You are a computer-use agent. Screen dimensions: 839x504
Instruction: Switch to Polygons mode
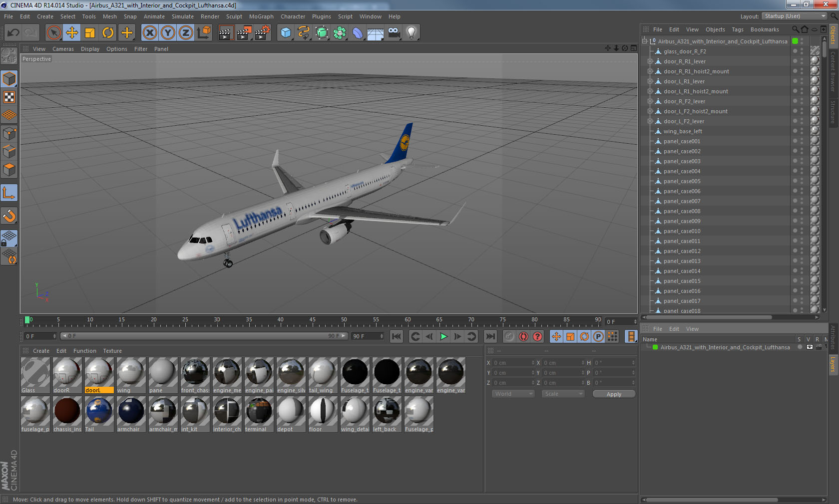point(9,170)
